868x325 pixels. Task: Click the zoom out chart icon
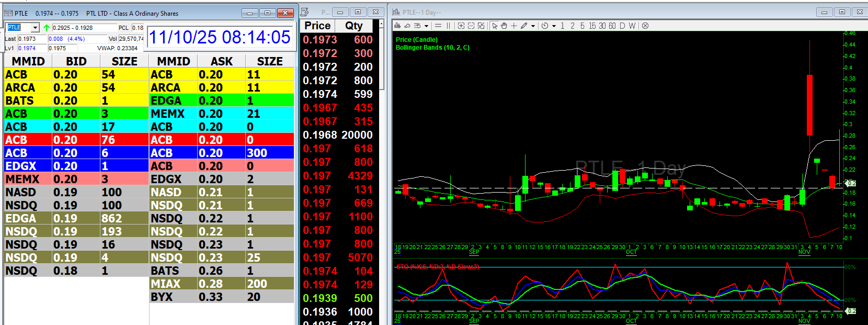(x=471, y=26)
